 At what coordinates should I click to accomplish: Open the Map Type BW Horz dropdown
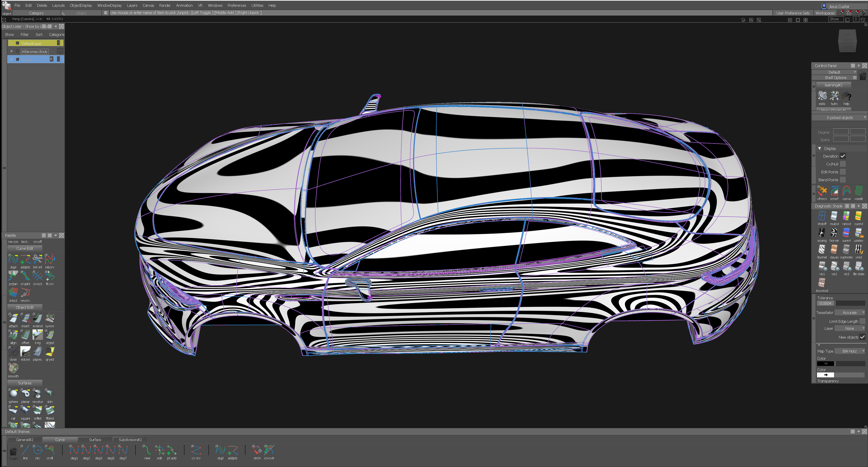[x=850, y=351]
